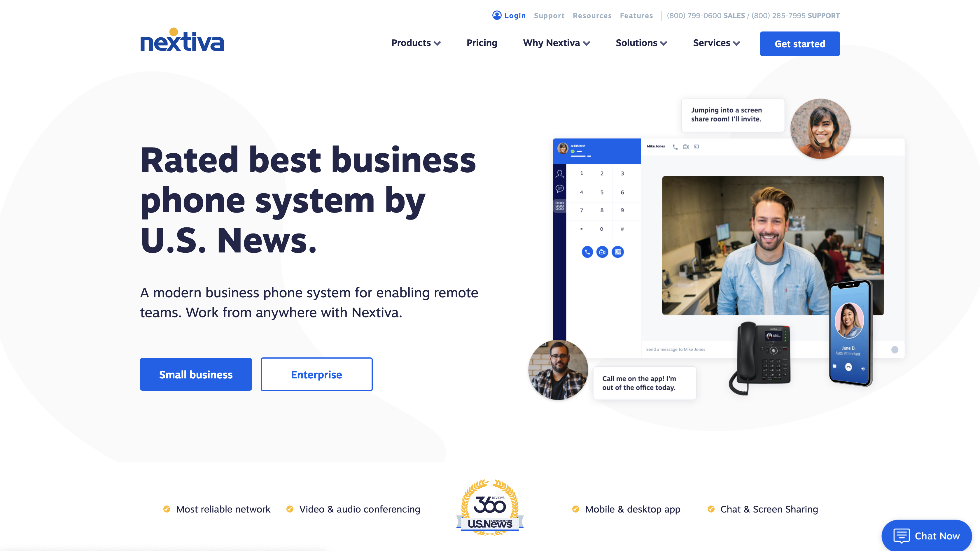Click the Small business button
Image resolution: width=980 pixels, height=551 pixels.
(x=196, y=374)
